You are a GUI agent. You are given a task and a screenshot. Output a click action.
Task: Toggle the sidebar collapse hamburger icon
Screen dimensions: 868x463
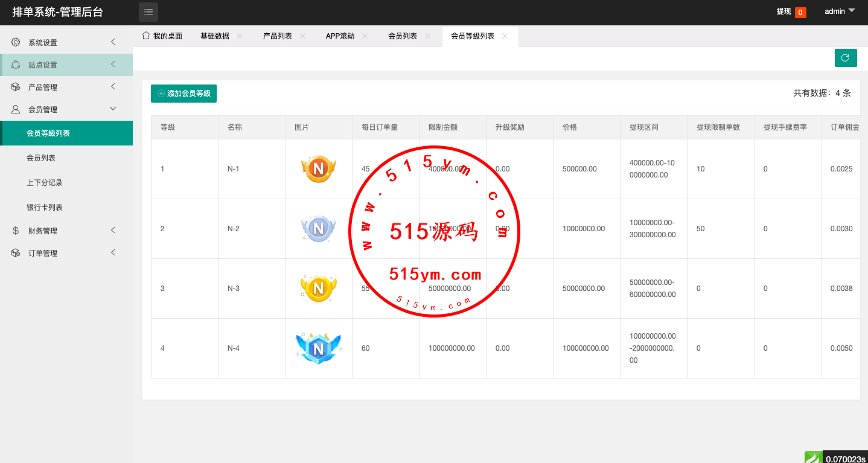coord(148,11)
